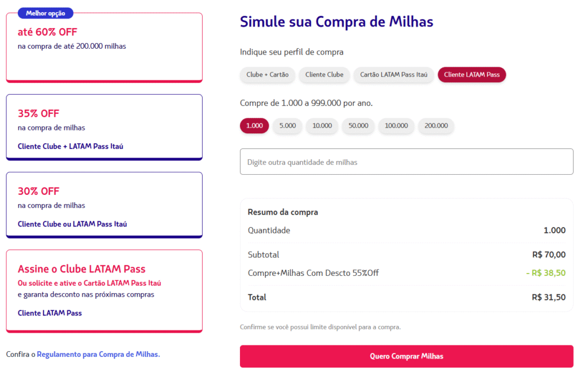This screenshot has height=377, width=588.
Task: Open Regulamento para Compra de Milhas link
Action: (x=98, y=355)
